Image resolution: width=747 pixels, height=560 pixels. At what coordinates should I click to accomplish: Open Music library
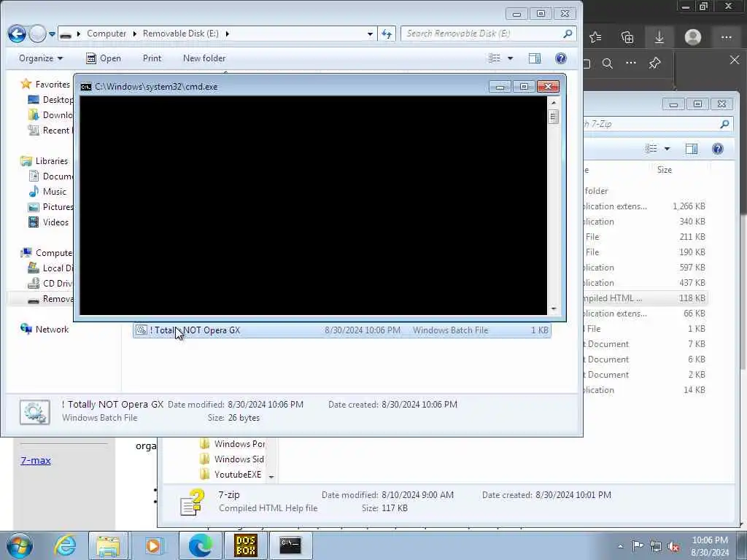(x=47, y=192)
